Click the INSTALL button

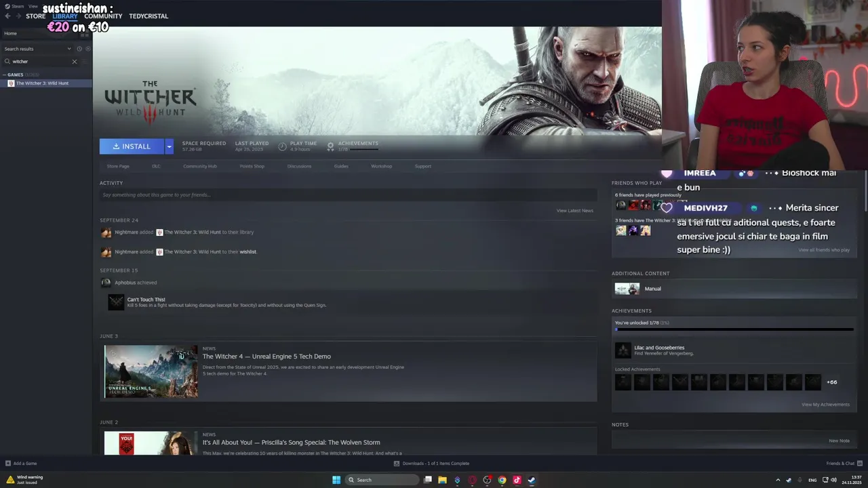[x=132, y=146]
